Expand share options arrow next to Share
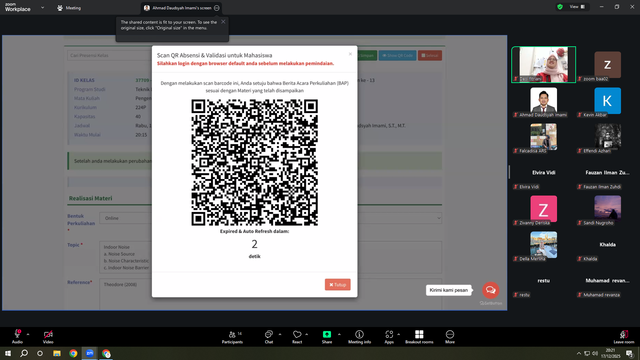 coord(339,334)
